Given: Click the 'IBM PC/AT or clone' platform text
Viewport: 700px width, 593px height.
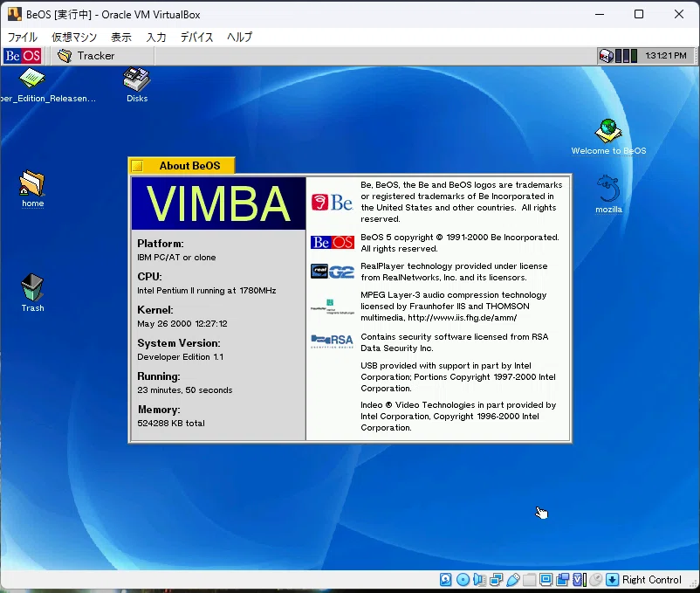Looking at the screenshot, I should click(x=176, y=258).
